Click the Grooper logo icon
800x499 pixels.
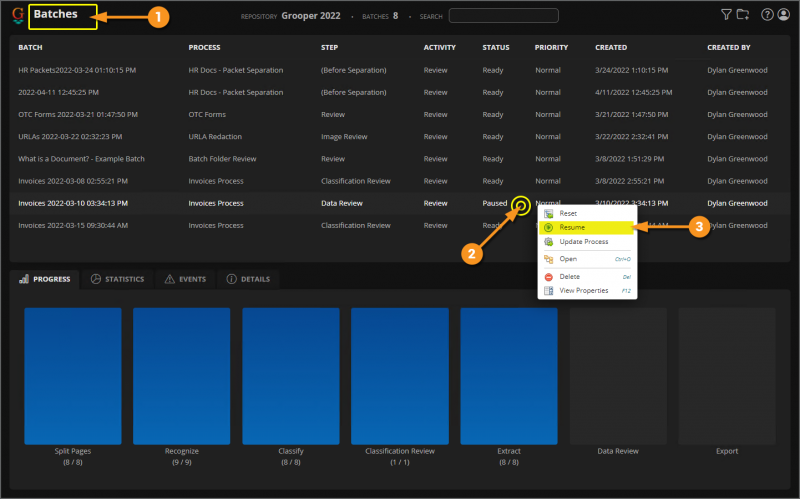click(x=18, y=16)
